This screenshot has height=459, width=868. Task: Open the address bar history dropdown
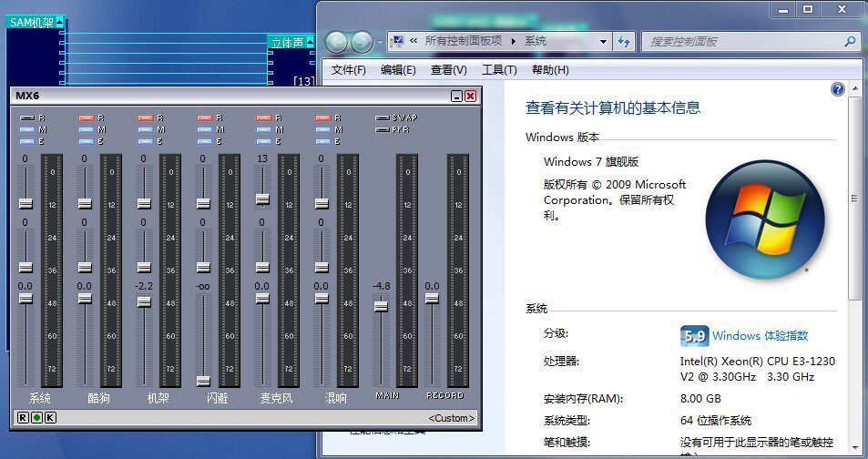point(603,42)
